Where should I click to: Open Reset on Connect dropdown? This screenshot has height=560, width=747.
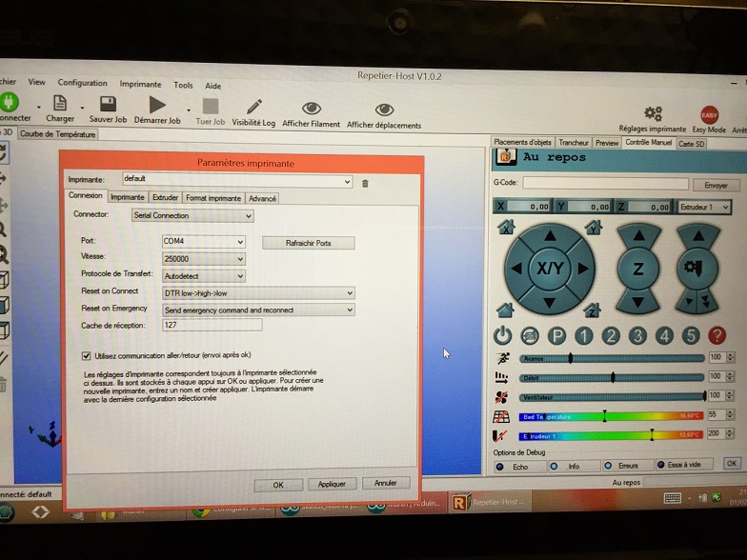pyautogui.click(x=259, y=293)
